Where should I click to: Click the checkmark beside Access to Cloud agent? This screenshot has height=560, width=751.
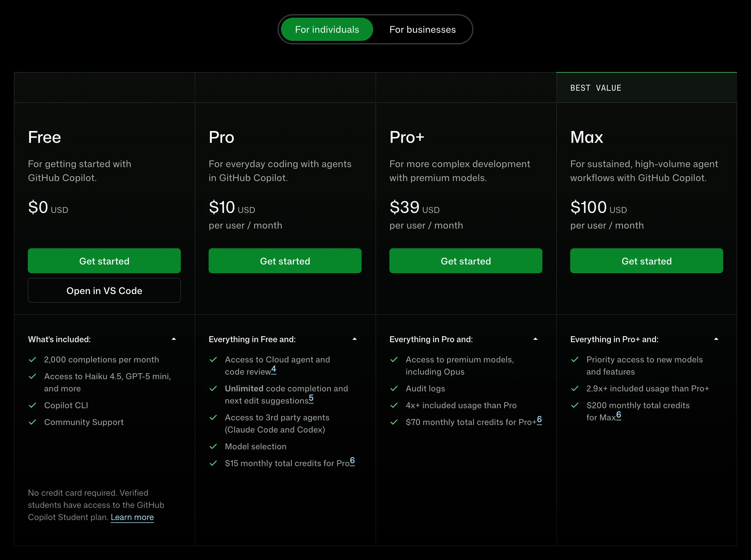coord(213,360)
